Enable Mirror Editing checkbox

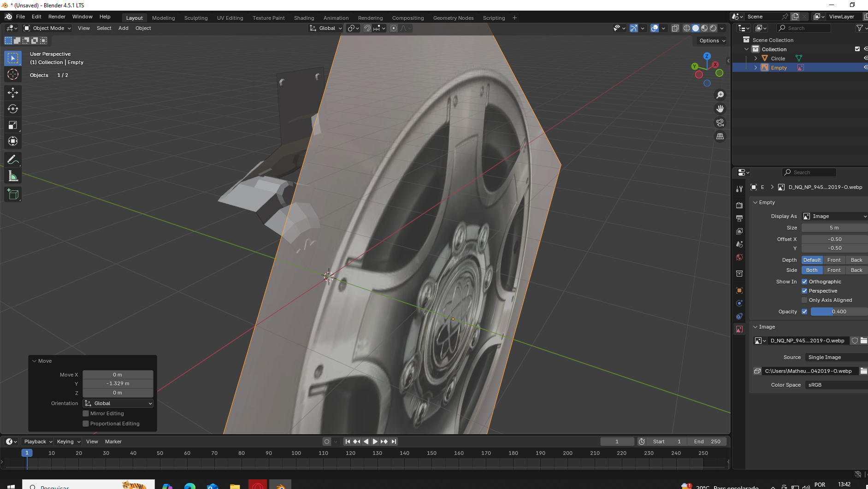click(x=86, y=413)
